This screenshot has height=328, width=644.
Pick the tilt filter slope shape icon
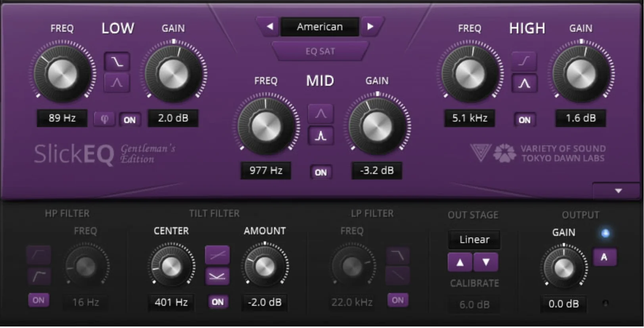click(217, 255)
